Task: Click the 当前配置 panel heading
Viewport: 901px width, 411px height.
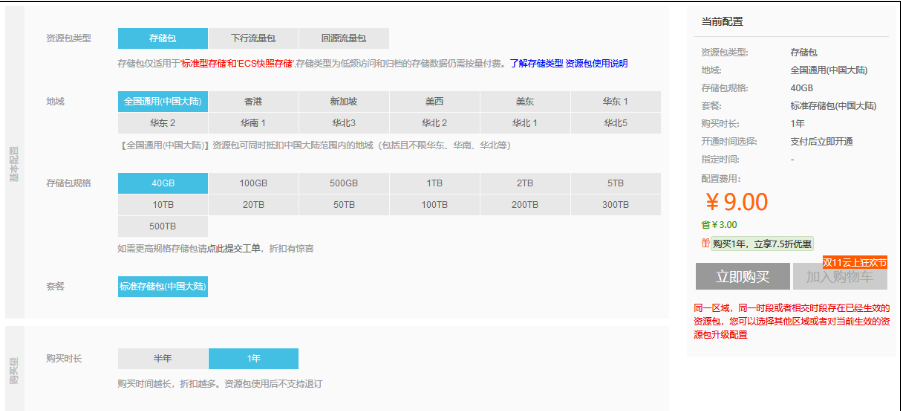Action: [x=722, y=22]
